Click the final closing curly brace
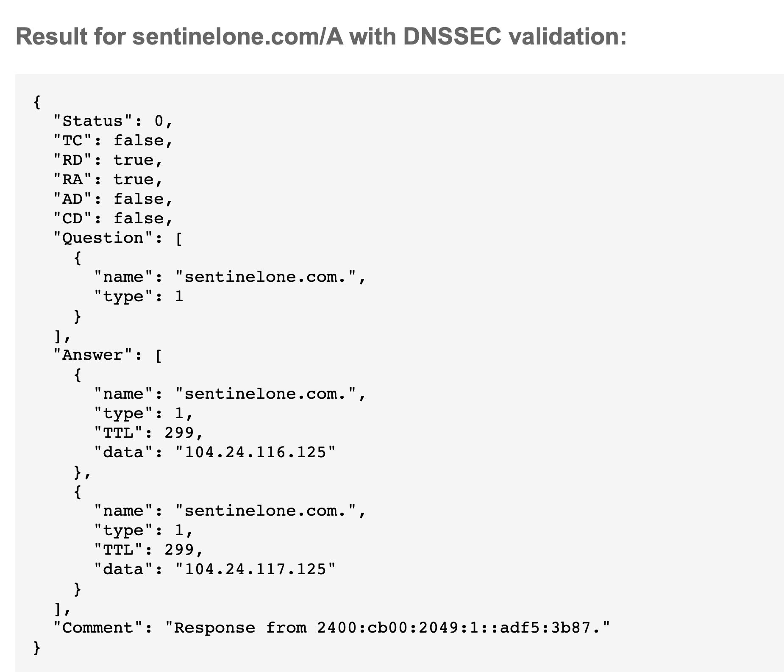The width and height of the screenshot is (784, 672). pos(37,647)
